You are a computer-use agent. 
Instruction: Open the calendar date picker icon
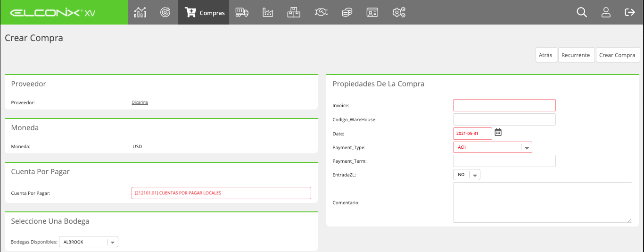pyautogui.click(x=498, y=133)
